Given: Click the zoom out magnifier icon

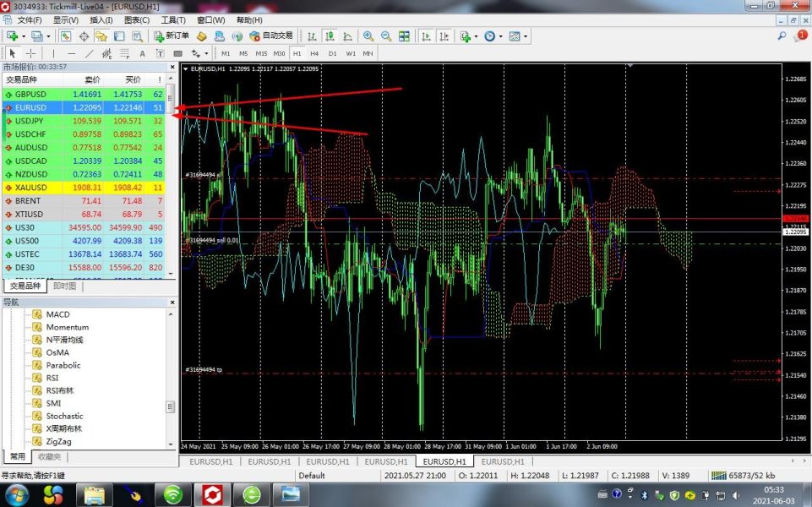Looking at the screenshot, I should (386, 36).
